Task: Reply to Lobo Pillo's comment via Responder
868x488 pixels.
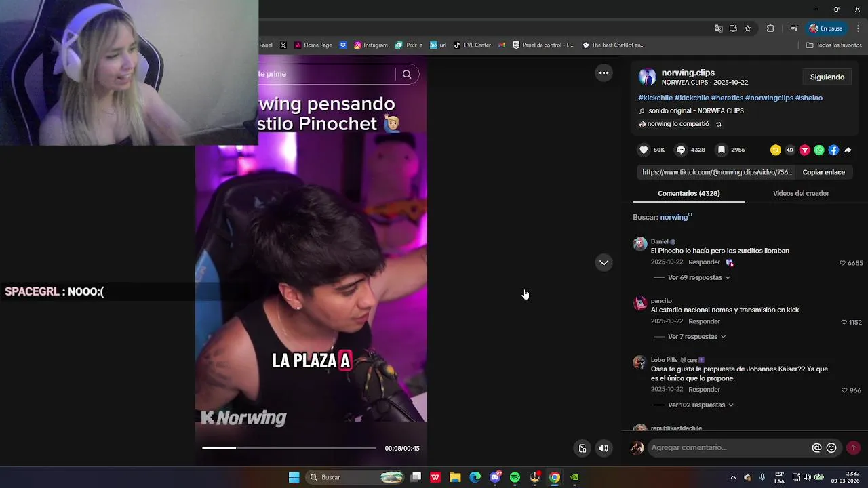Action: (x=704, y=390)
